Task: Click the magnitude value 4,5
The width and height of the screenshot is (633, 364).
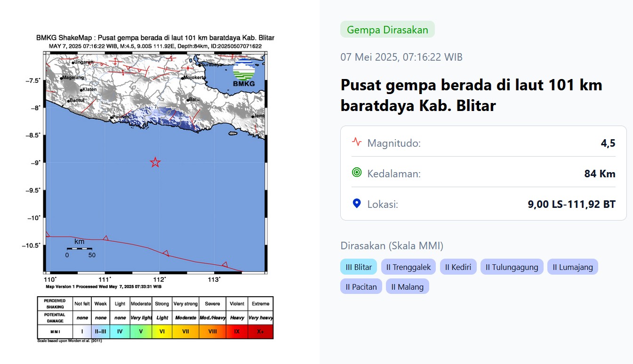Action: tap(608, 143)
